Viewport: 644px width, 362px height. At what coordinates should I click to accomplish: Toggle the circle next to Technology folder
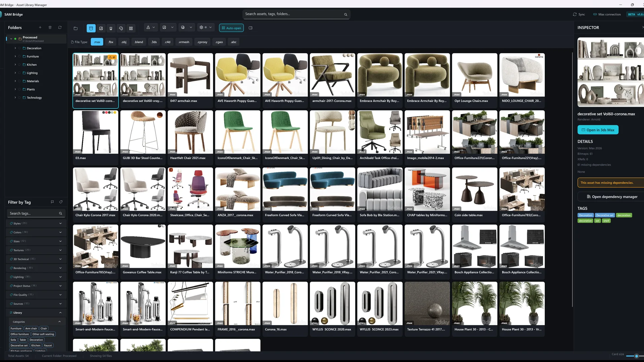pyautogui.click(x=19, y=98)
